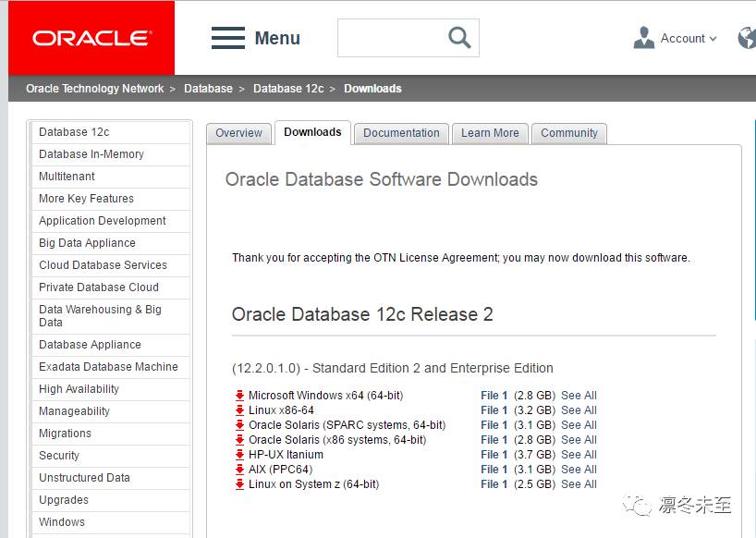
Task: Open Windows sidebar item
Action: pos(111,522)
